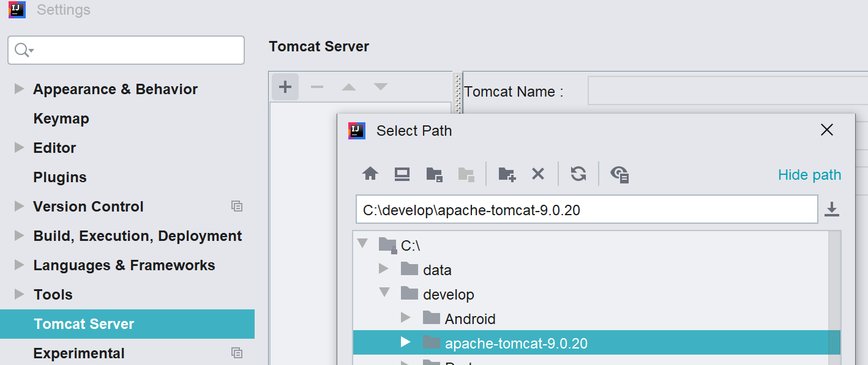Delete selected folder with X icon
The image size is (868, 365).
tap(538, 174)
